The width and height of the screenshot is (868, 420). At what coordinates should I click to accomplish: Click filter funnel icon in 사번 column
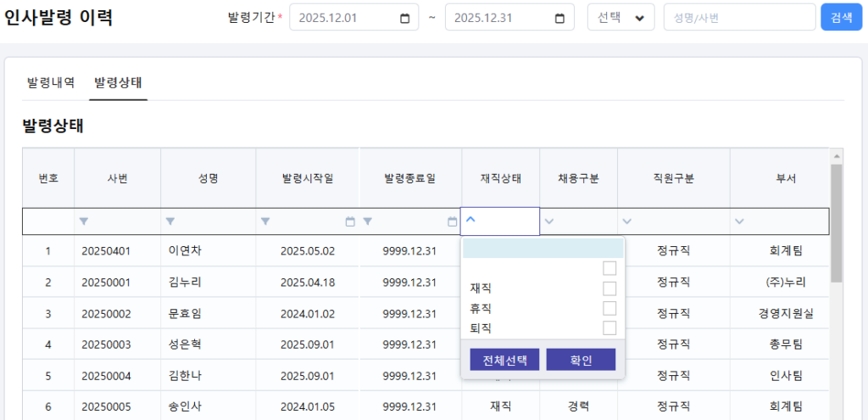(84, 221)
